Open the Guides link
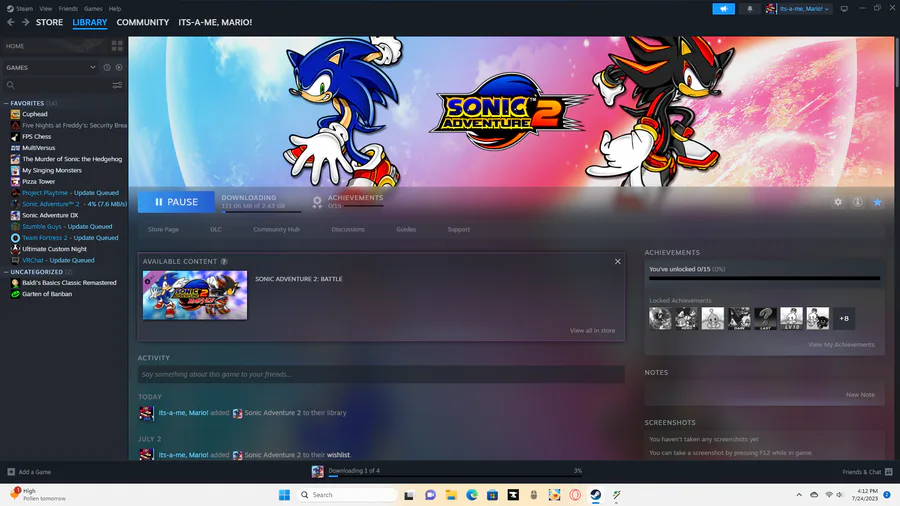 click(x=406, y=229)
